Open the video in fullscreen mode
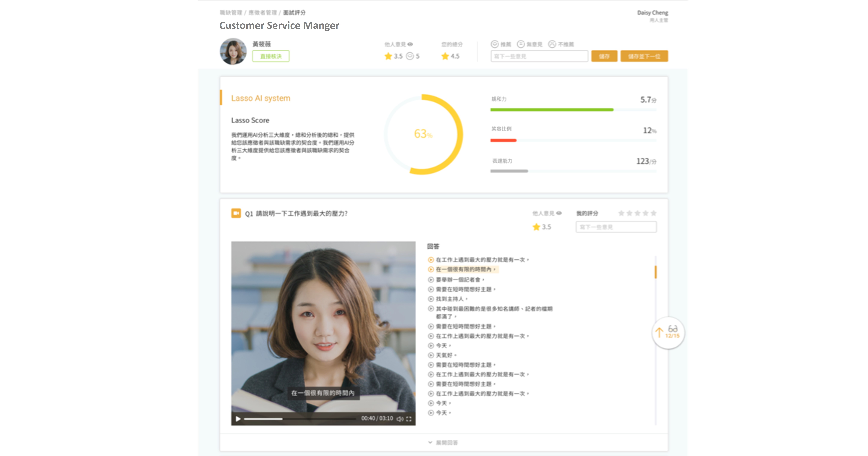Screen dimensions: 868x456 409,419
